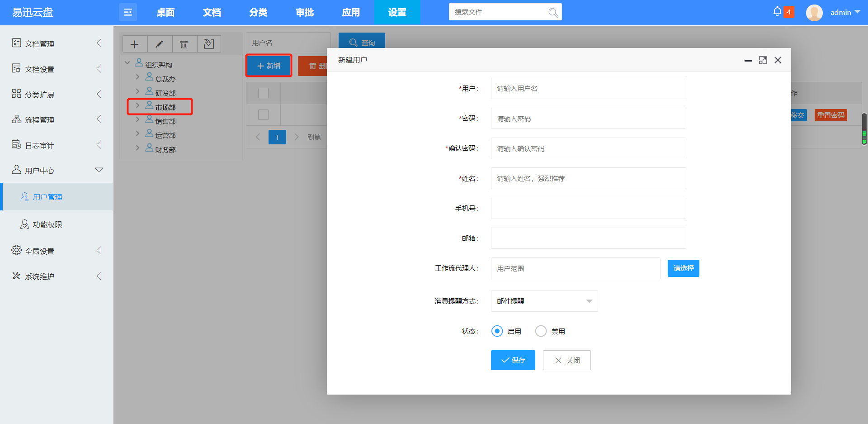Click the trash delete icon above the tree

point(184,44)
